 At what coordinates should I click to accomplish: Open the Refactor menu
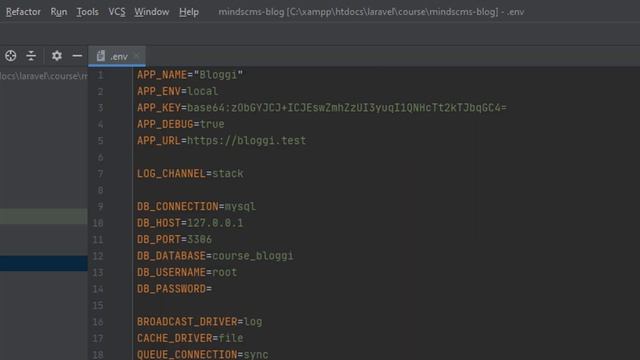point(23,12)
